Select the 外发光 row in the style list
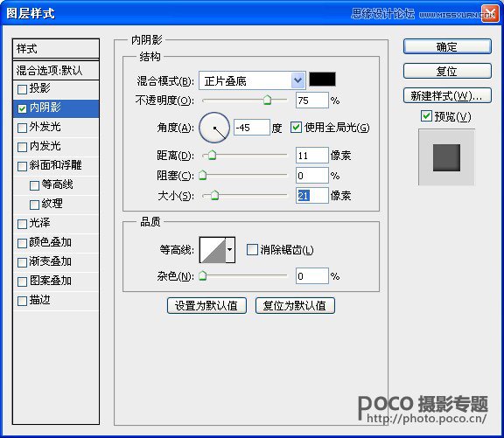The image size is (504, 438). pos(56,128)
